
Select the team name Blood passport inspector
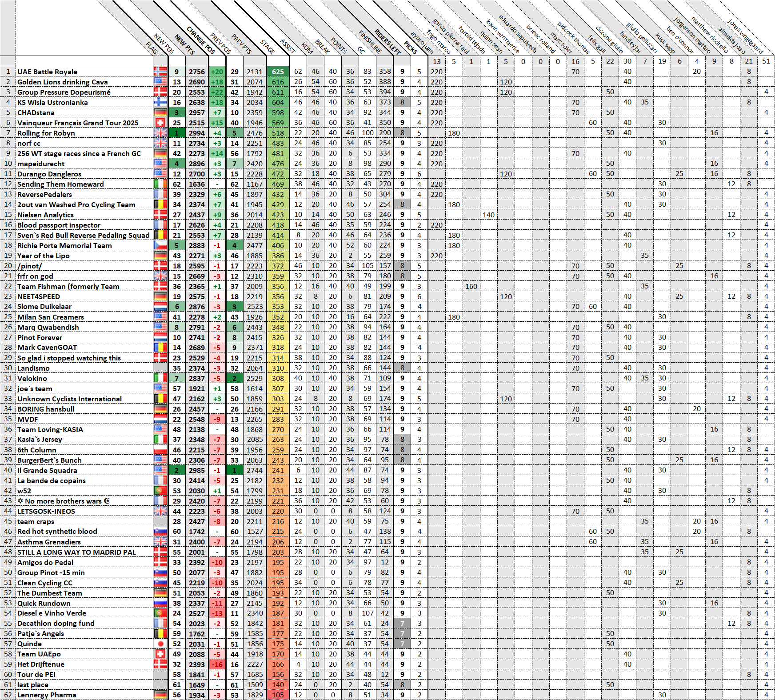(x=59, y=225)
